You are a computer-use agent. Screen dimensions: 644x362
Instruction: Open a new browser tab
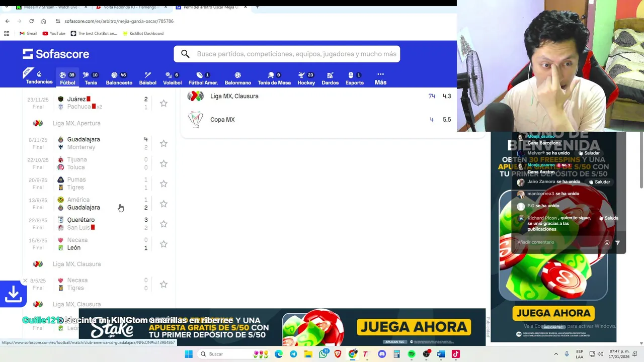258,7
